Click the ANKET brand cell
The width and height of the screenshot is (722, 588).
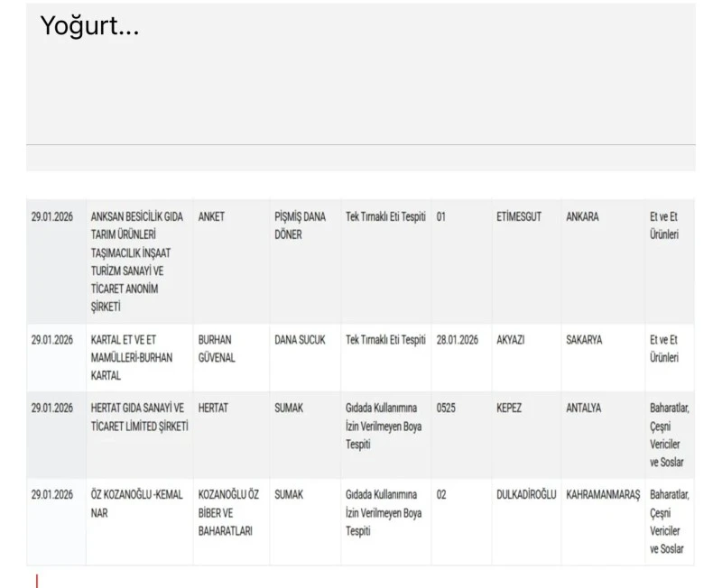[x=212, y=217]
